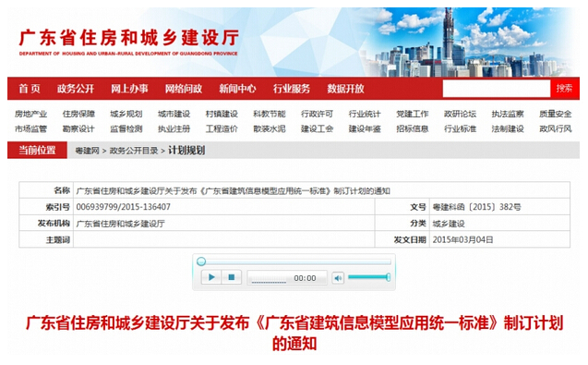This screenshot has height=365, width=588.
Task: Open 首页 in the red navigation bar
Action: [x=30, y=89]
